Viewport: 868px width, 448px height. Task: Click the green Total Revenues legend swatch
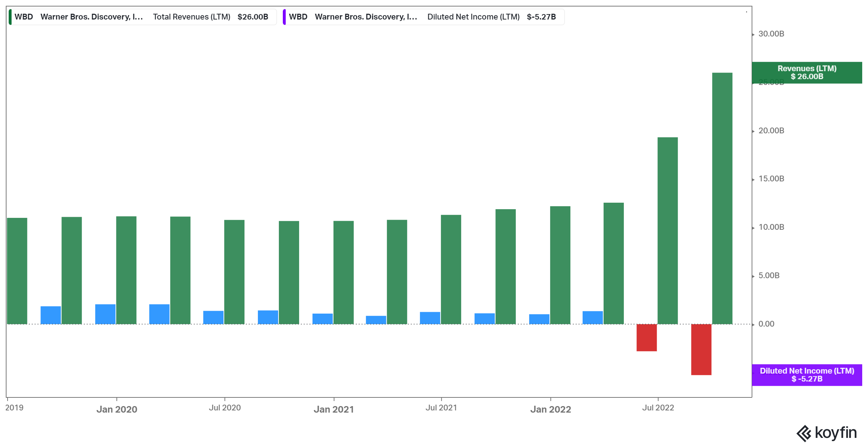10,17
